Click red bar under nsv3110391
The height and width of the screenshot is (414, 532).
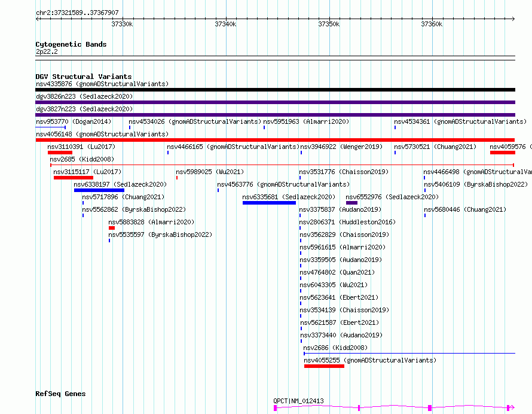pos(60,153)
